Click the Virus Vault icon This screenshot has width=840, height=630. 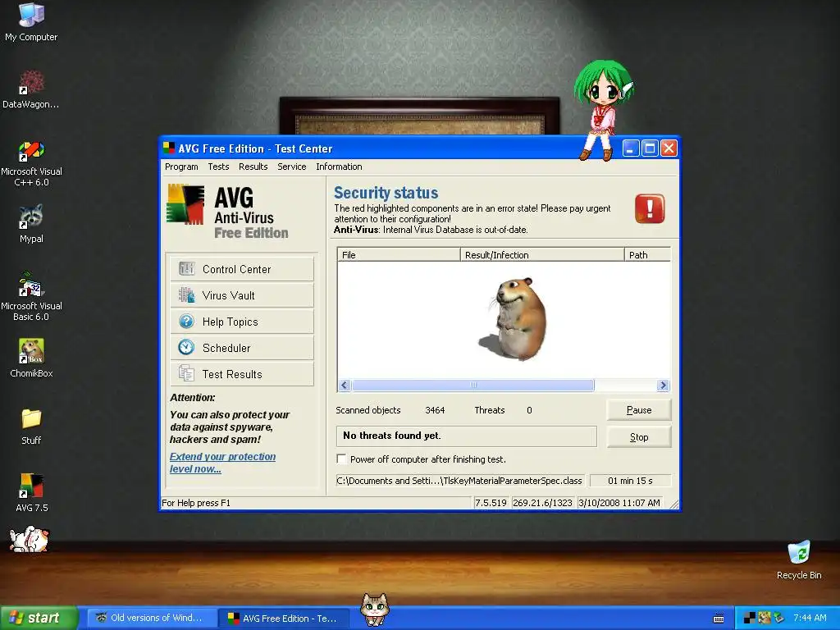point(186,294)
